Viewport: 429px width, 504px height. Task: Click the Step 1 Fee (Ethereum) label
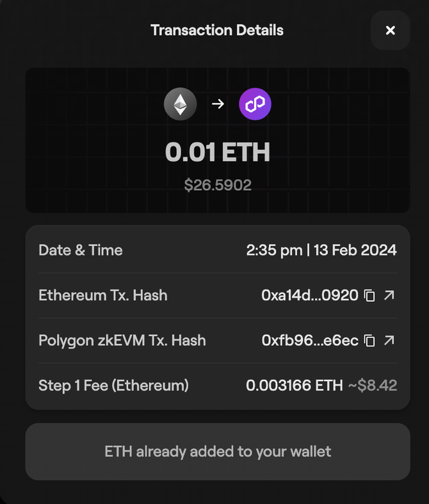click(x=114, y=386)
